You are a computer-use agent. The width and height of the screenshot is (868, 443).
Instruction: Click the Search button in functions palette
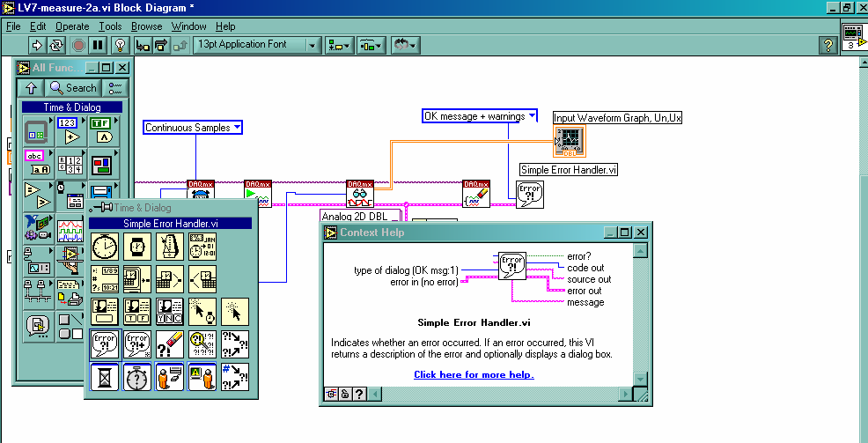[x=74, y=88]
